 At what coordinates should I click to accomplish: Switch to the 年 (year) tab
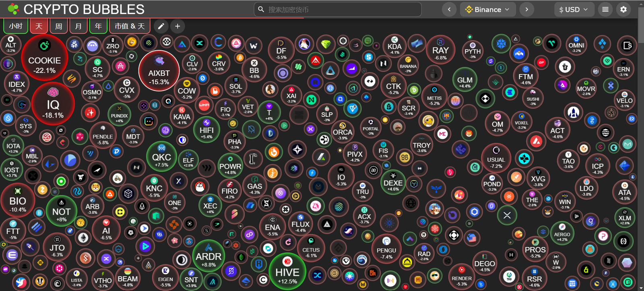(x=98, y=26)
